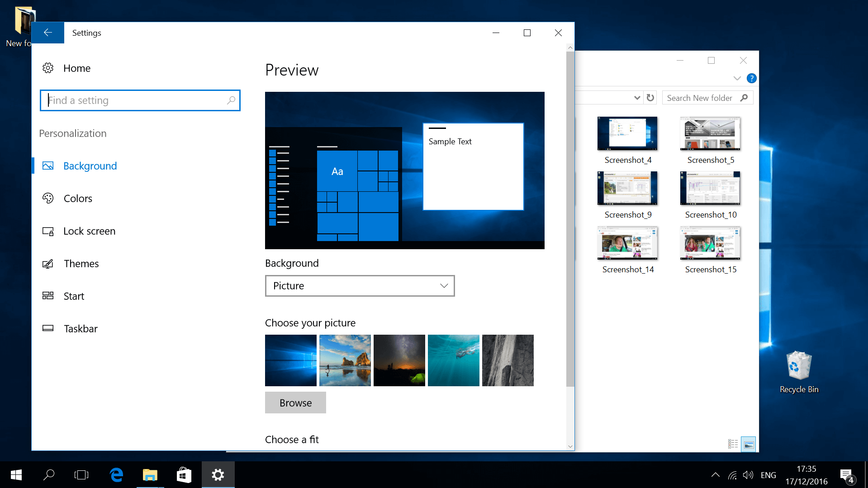Open Microsoft Edge from the taskbar

coord(116,475)
